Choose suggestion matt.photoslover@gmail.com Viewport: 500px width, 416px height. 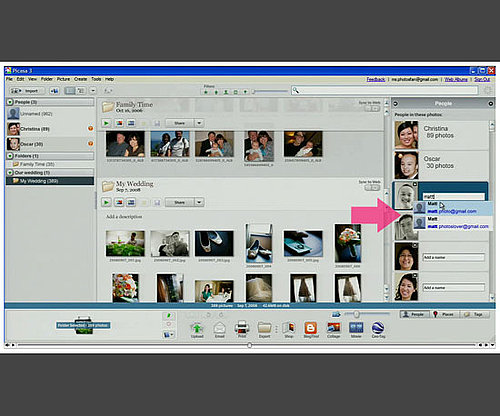tap(452, 223)
